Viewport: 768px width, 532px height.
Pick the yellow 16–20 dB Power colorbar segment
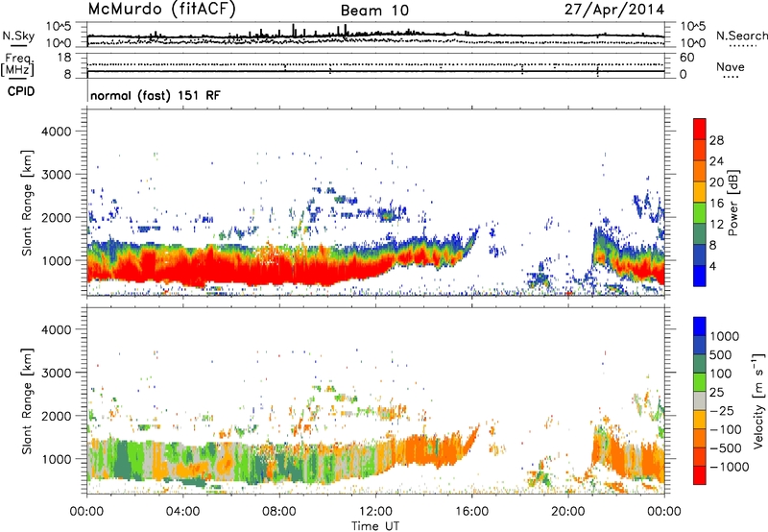tap(700, 192)
